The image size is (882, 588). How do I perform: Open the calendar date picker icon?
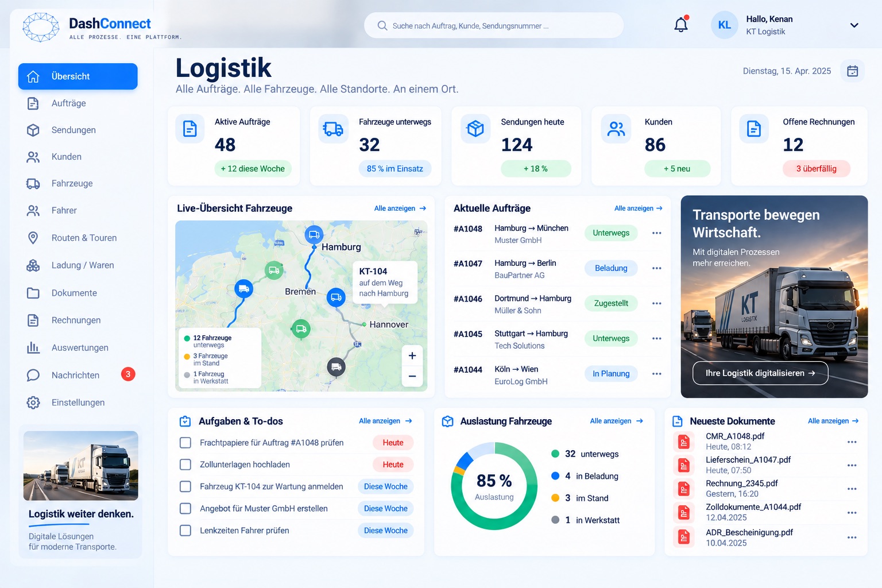(853, 71)
